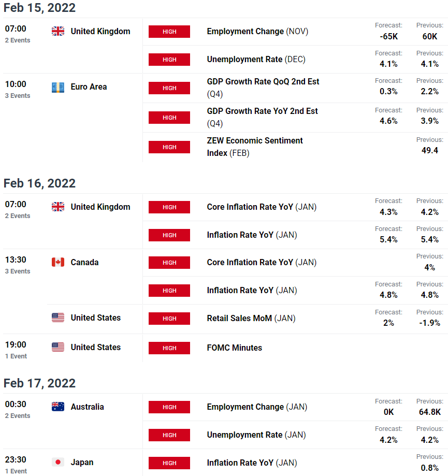Viewport: 448px width, 476px height.
Task: Open the FOMC Minutes event
Action: (x=234, y=348)
